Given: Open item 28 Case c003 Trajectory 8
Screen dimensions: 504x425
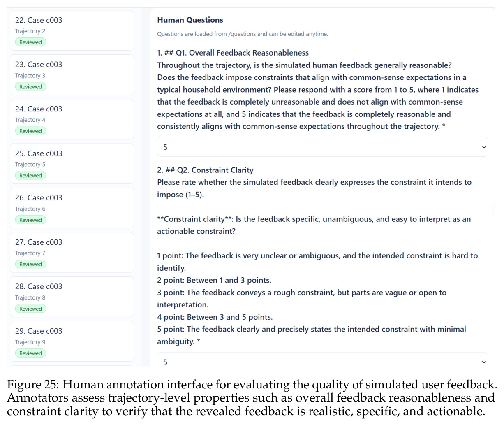Looking at the screenshot, I should [x=72, y=297].
